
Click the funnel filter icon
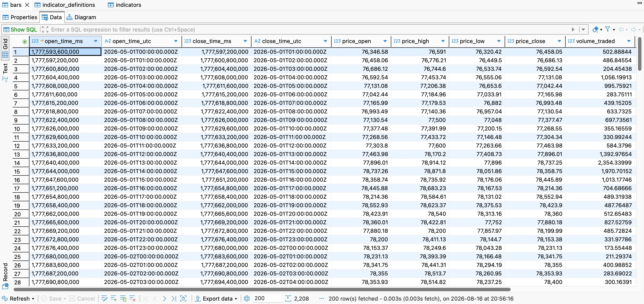(608, 29)
